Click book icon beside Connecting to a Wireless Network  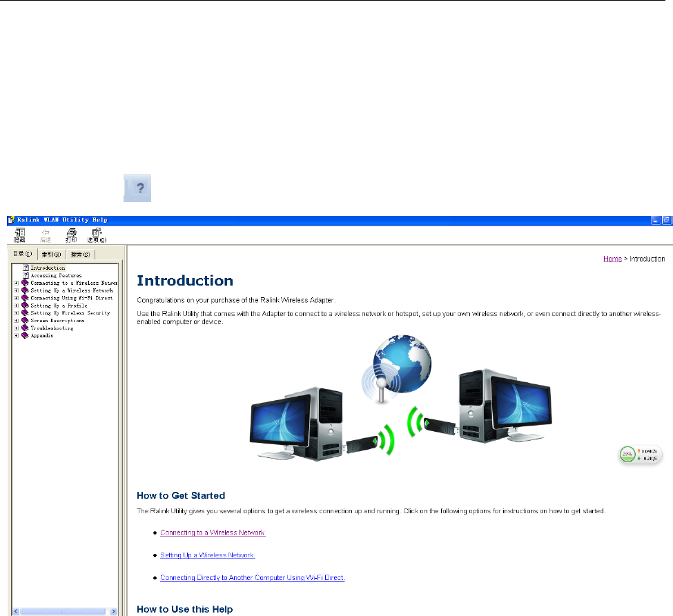coord(25,283)
